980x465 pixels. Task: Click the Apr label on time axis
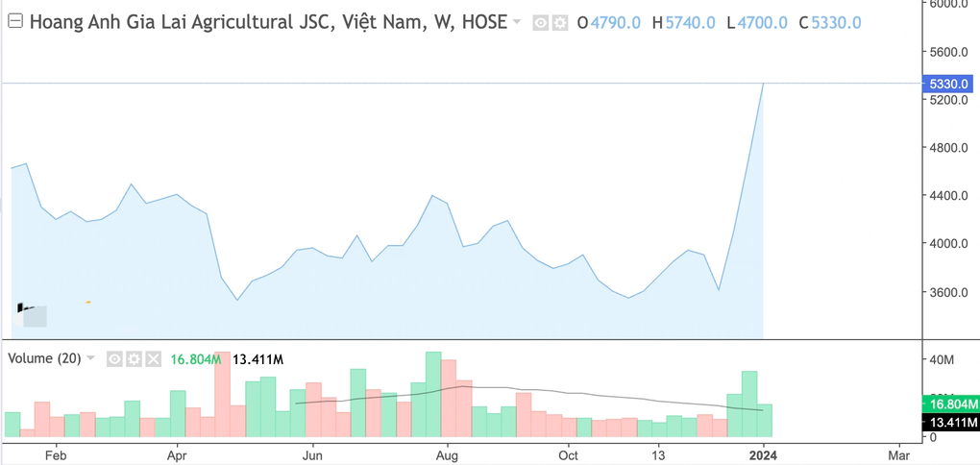click(177, 454)
